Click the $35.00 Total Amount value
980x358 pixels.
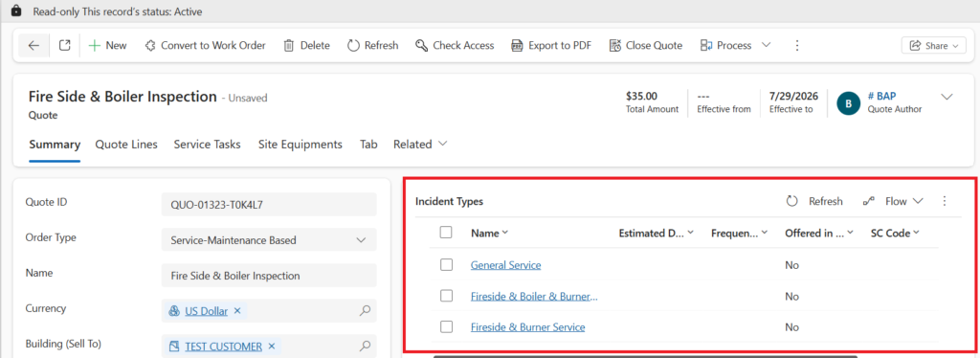(x=641, y=97)
